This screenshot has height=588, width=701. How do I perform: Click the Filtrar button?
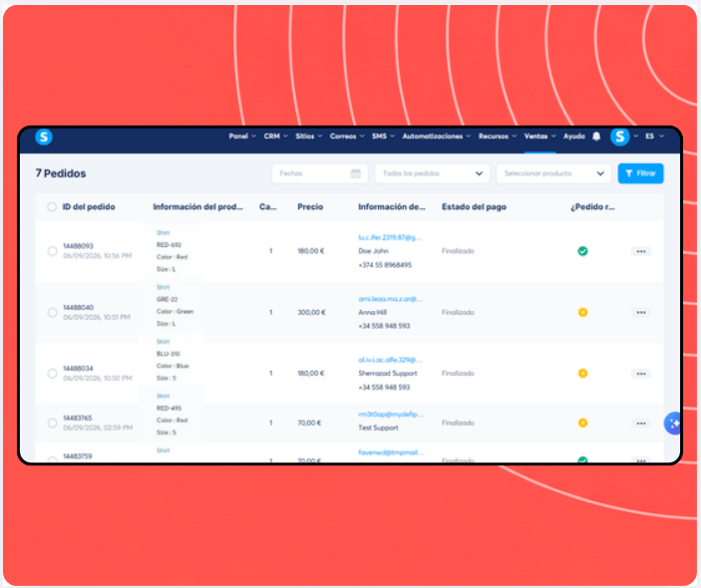pos(640,173)
